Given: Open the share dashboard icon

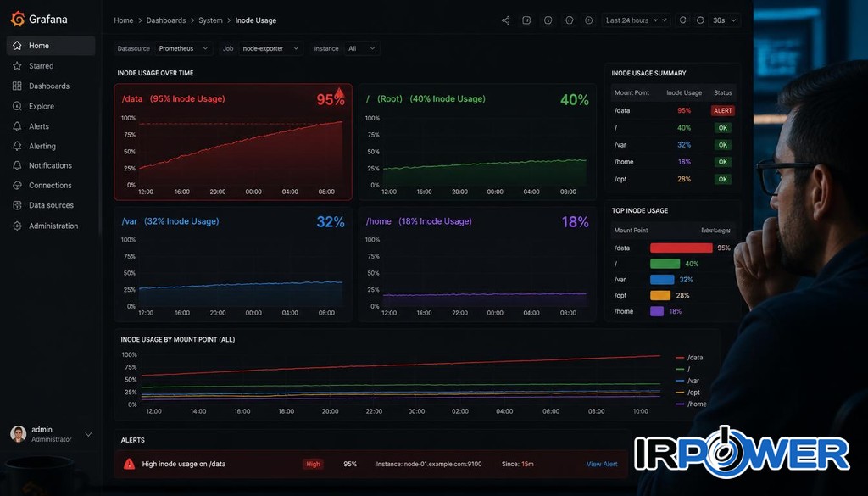Looking at the screenshot, I should (x=505, y=20).
